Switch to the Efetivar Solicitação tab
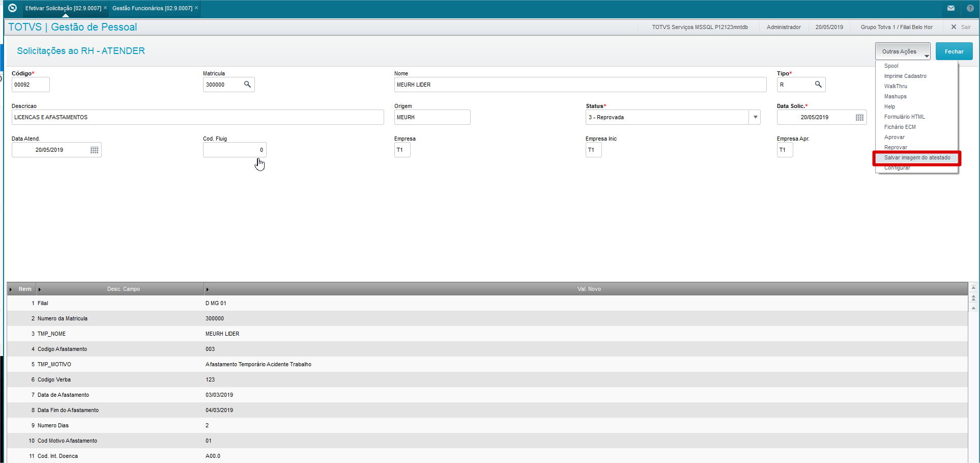The height and width of the screenshot is (463, 980). tap(63, 8)
